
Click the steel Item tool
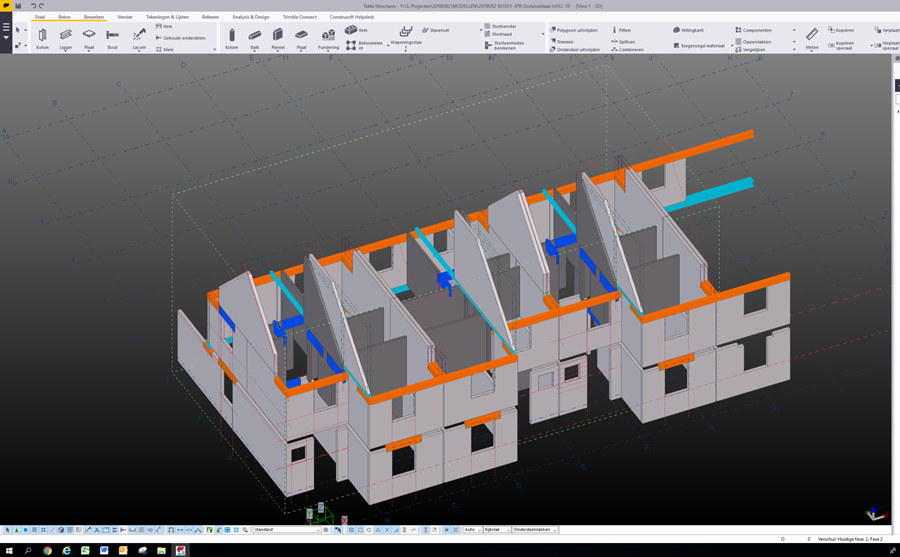(164, 26)
